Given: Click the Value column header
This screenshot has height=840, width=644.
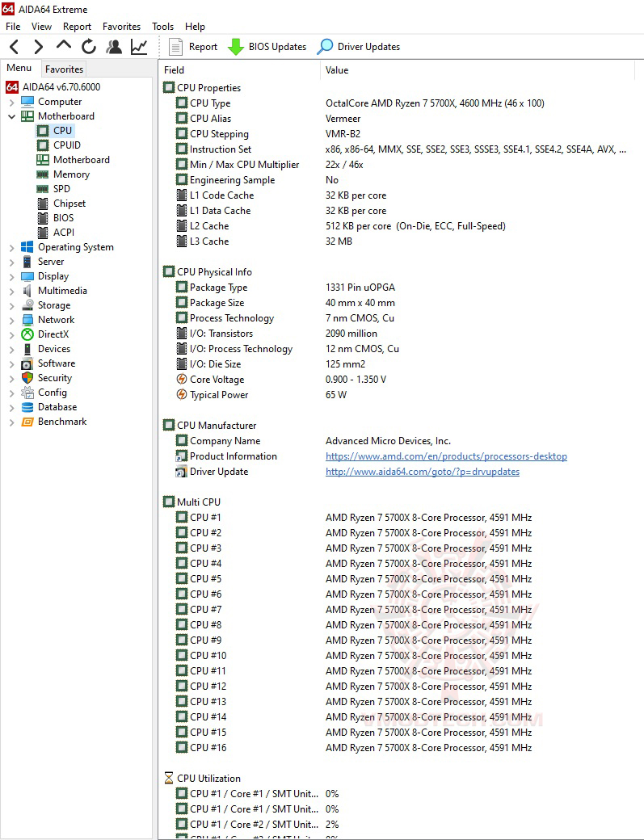Looking at the screenshot, I should point(478,70).
